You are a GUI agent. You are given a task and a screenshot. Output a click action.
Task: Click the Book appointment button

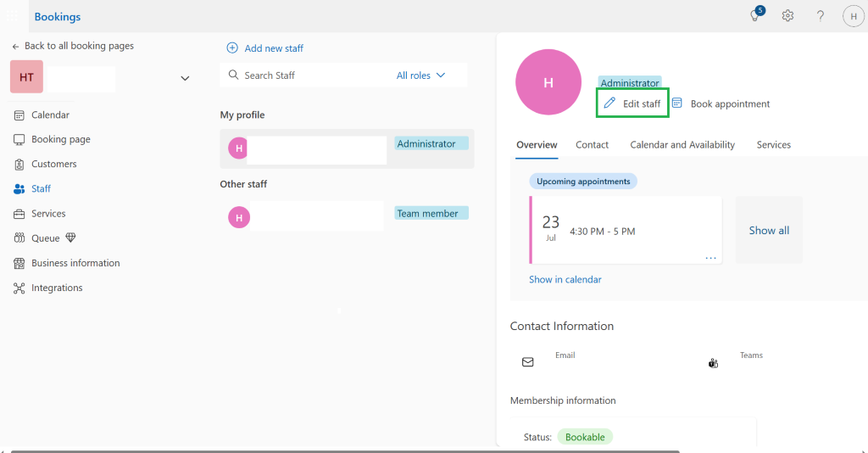[x=721, y=103]
